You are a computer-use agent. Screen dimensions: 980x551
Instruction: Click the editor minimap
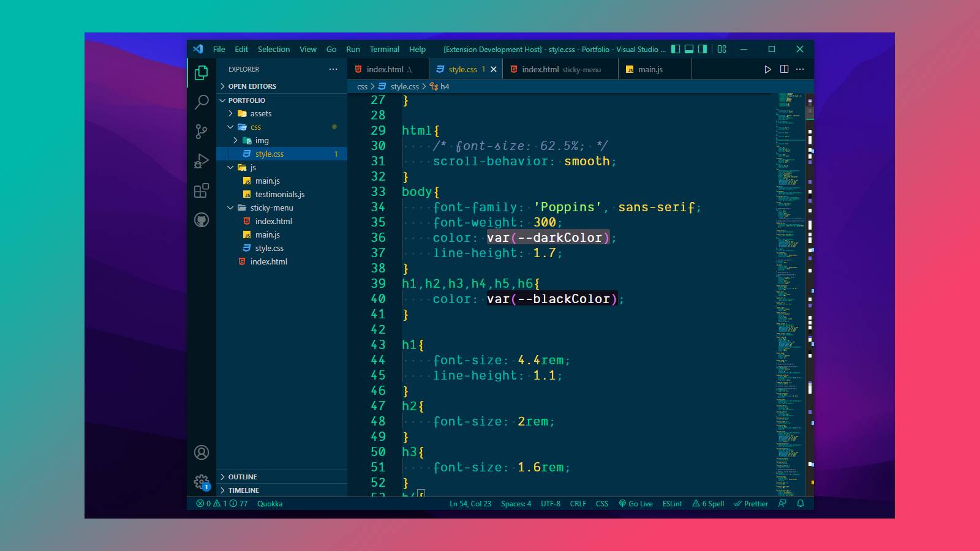coord(791,294)
